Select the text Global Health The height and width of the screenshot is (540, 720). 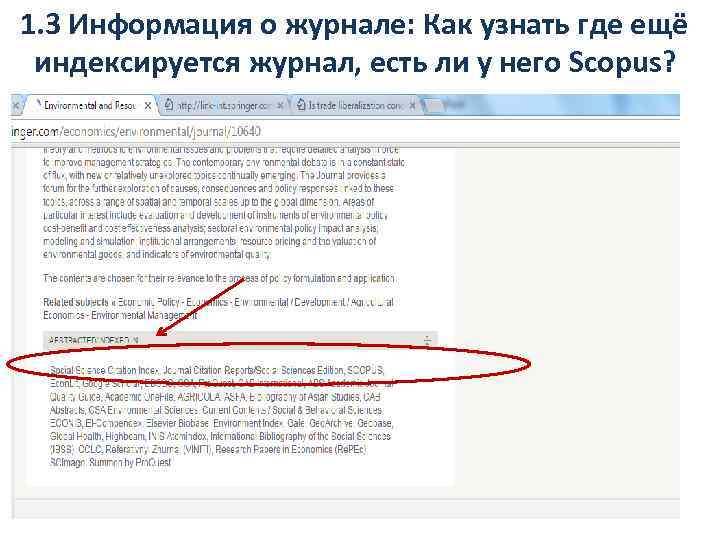76,436
